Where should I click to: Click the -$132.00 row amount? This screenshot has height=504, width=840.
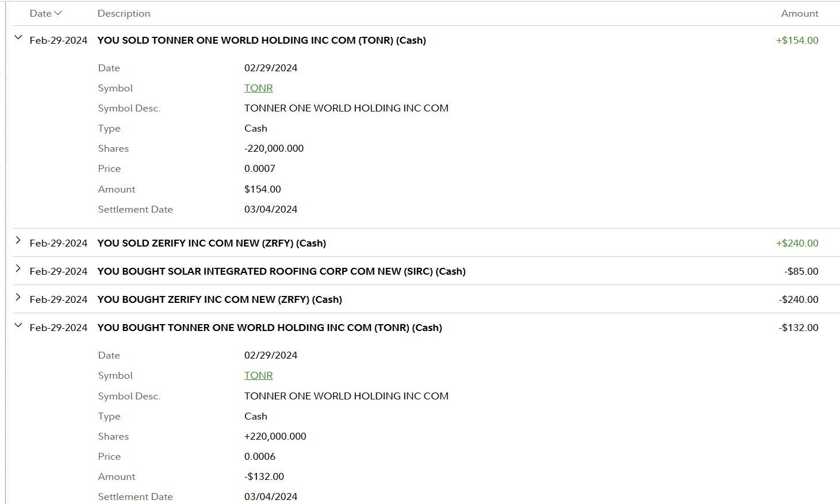point(799,328)
